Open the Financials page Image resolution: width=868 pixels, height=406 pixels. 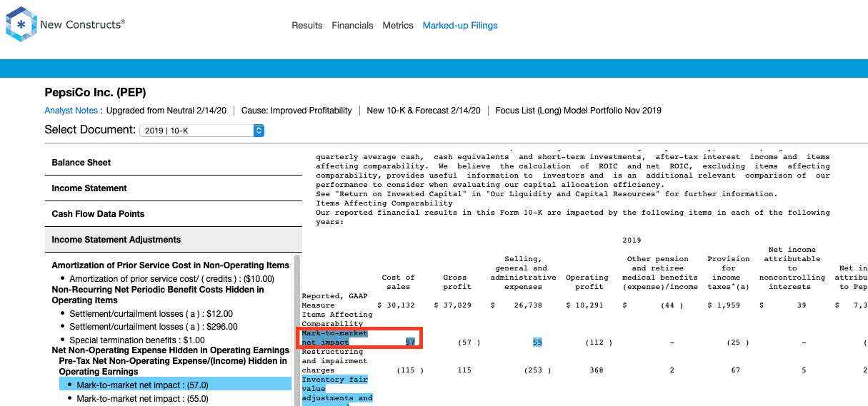point(352,26)
